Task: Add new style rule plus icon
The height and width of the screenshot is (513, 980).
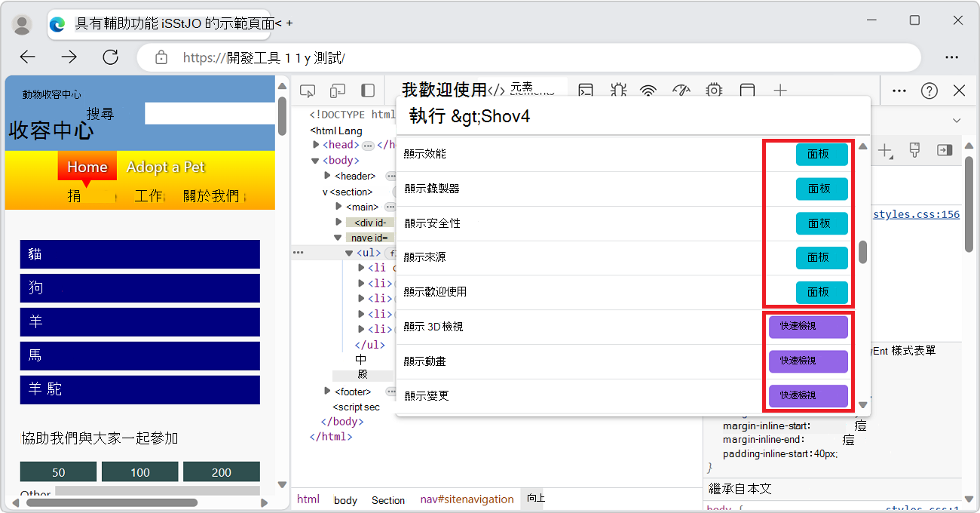Action: point(886,151)
